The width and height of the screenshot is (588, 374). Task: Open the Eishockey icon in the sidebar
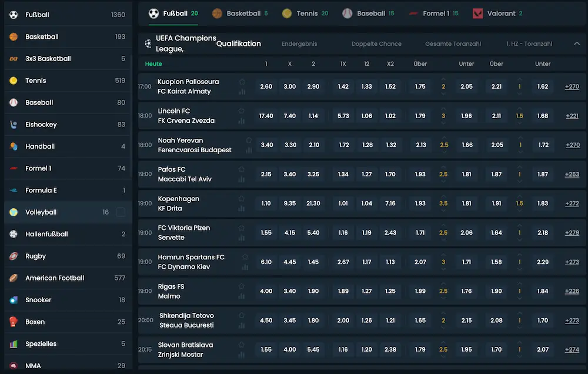(x=14, y=125)
